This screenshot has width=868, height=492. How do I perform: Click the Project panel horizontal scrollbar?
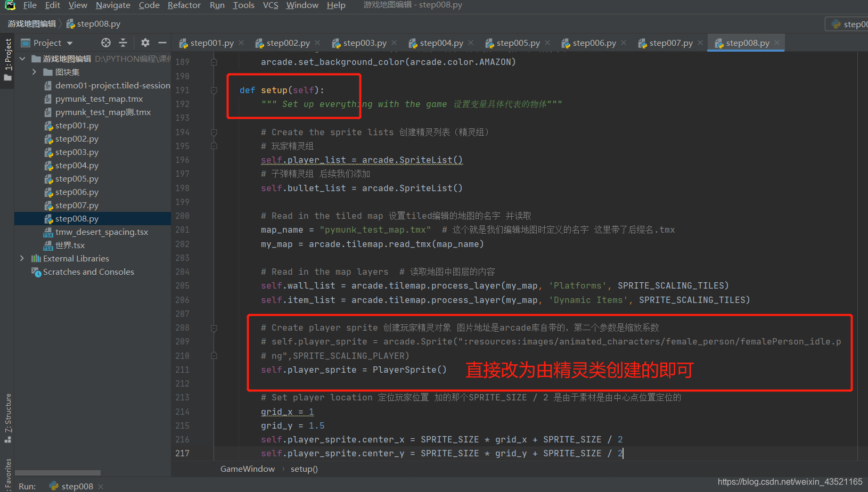click(58, 473)
